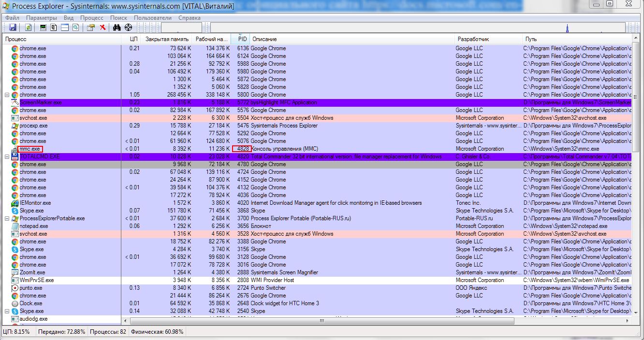Click the "Физическая: 60.98%" status bar entry
The width and height of the screenshot is (644, 340).
(157, 332)
